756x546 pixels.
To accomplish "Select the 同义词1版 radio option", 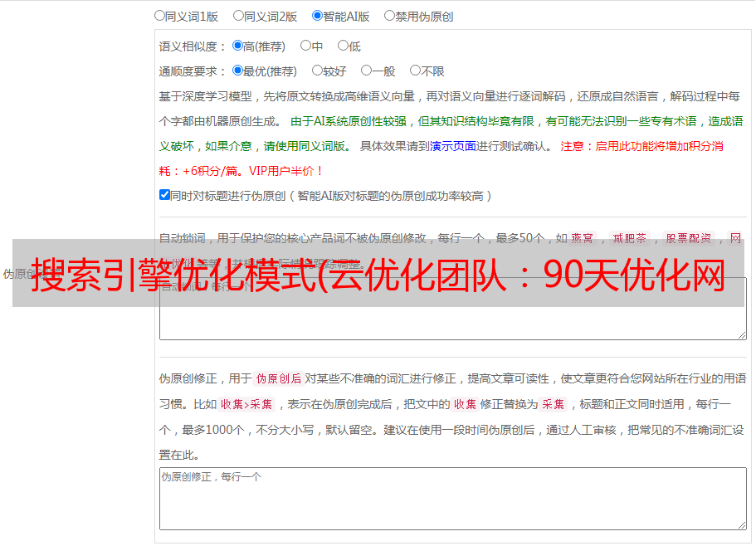I will (159, 16).
